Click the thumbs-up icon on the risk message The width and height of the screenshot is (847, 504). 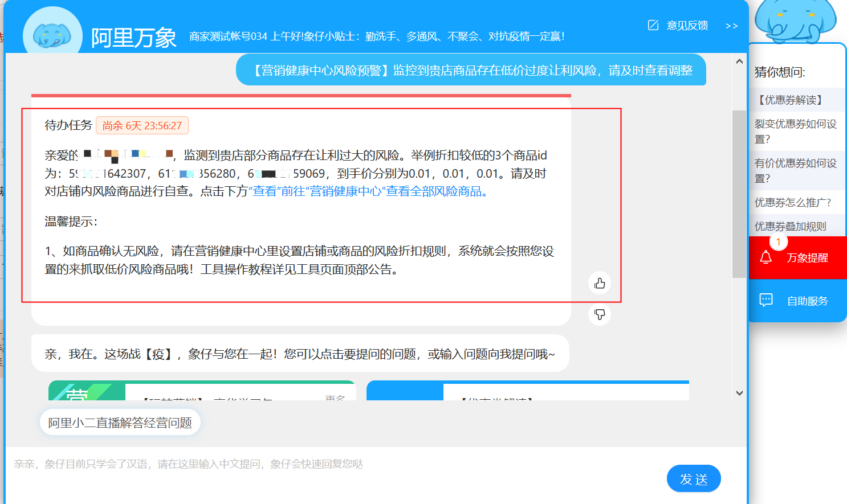[600, 283]
